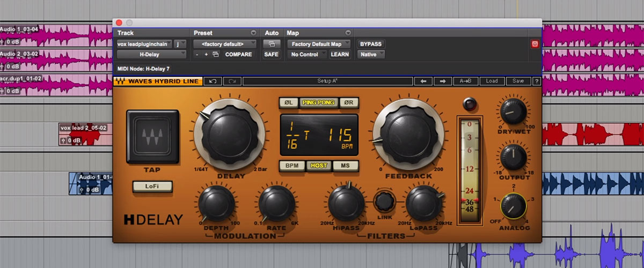
Task: Click the Track header label
Action: [126, 33]
